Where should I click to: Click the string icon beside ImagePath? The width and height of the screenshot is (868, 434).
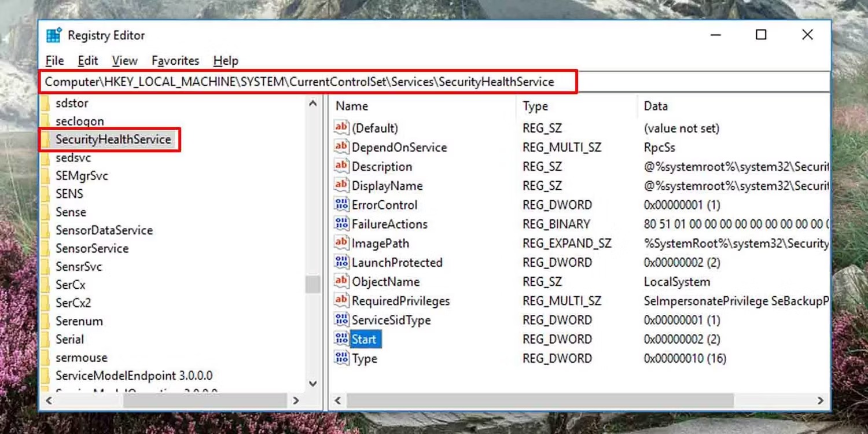click(x=341, y=243)
